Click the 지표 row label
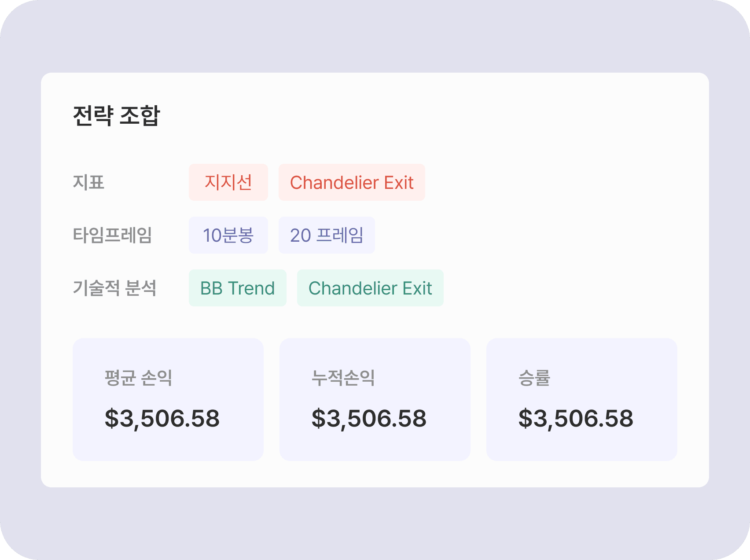Image resolution: width=750 pixels, height=560 pixels. (88, 182)
